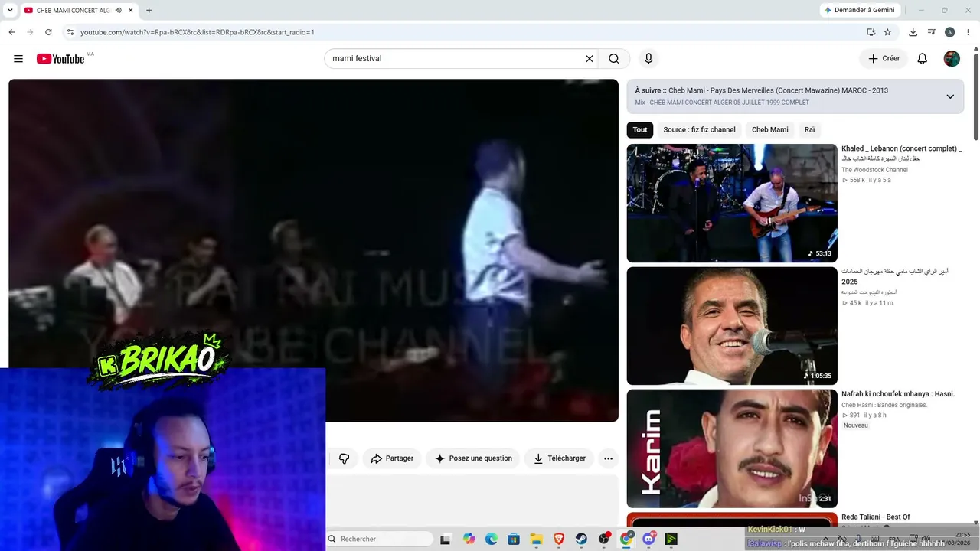This screenshot has height=551, width=980.
Task: Open 'Nafrah ki nchoufek mhanya : Hasni.' video
Action: pos(898,394)
